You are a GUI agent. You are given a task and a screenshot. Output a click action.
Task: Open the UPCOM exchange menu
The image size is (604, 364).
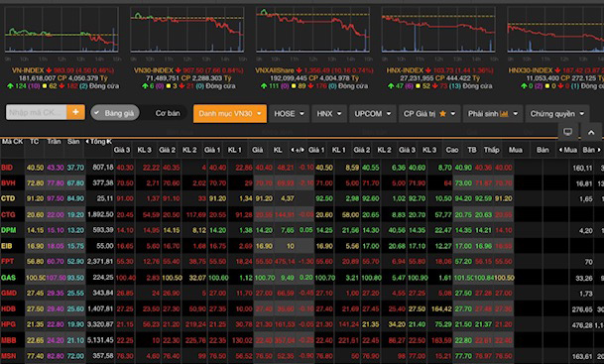(x=373, y=114)
